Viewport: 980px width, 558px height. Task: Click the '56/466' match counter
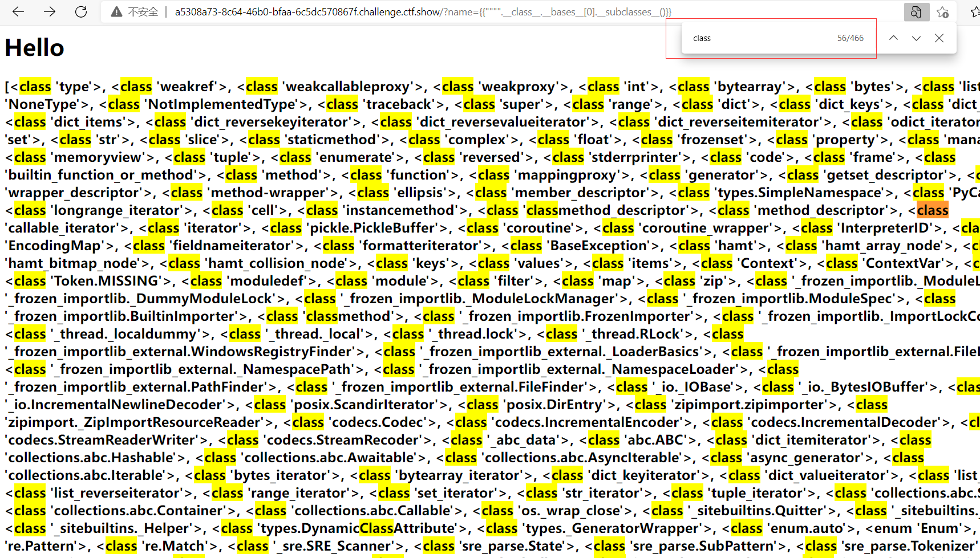850,38
